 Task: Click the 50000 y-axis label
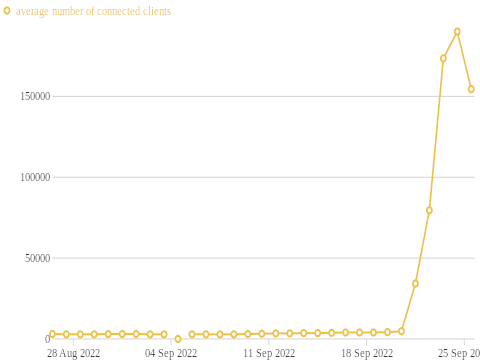click(37, 258)
